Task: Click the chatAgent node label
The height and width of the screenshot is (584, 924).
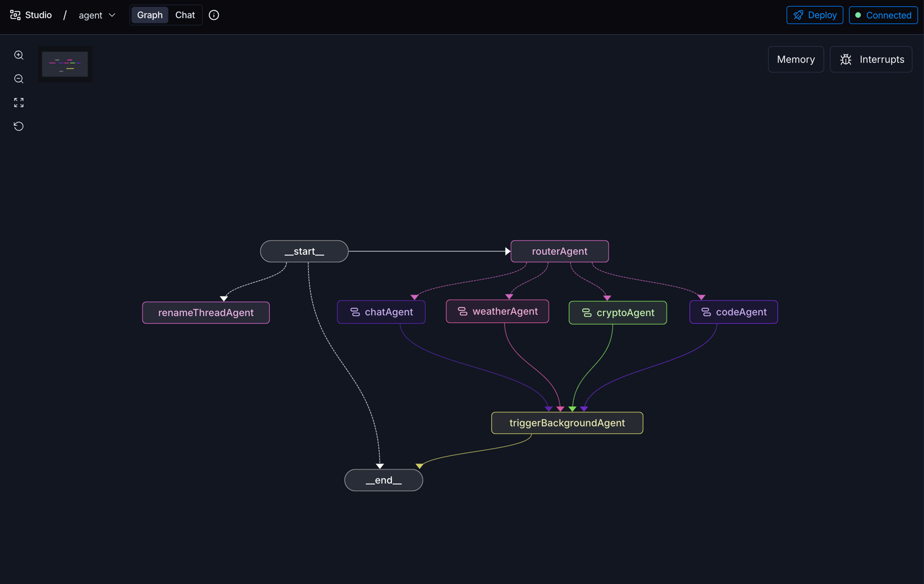Action: click(x=389, y=312)
